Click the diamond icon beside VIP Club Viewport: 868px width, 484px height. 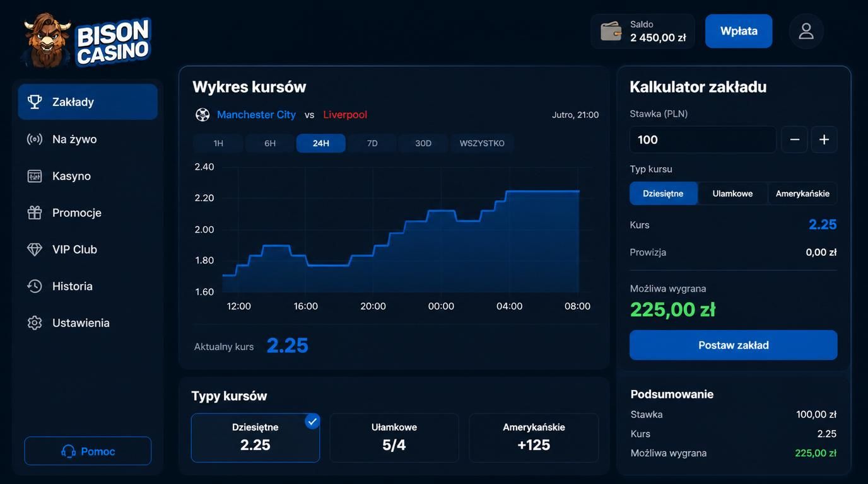35,249
